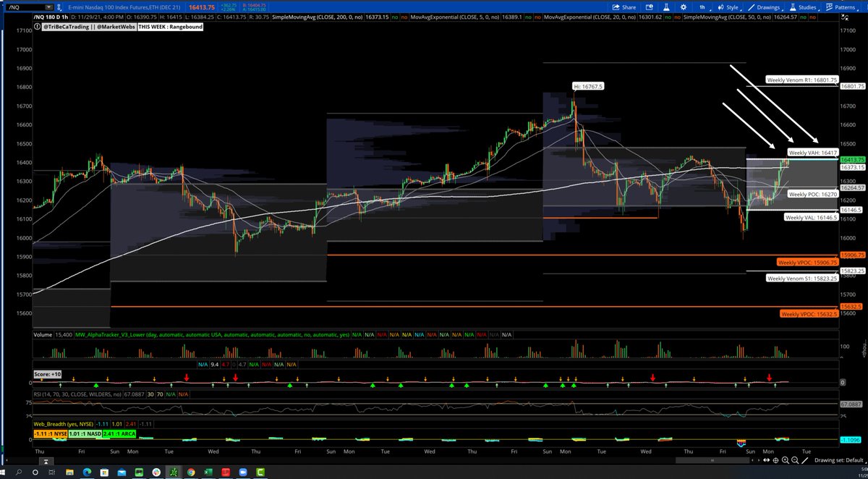Click the info icon next to @TriBeCaTrading
The width and height of the screenshot is (868, 479).
click(x=37, y=26)
